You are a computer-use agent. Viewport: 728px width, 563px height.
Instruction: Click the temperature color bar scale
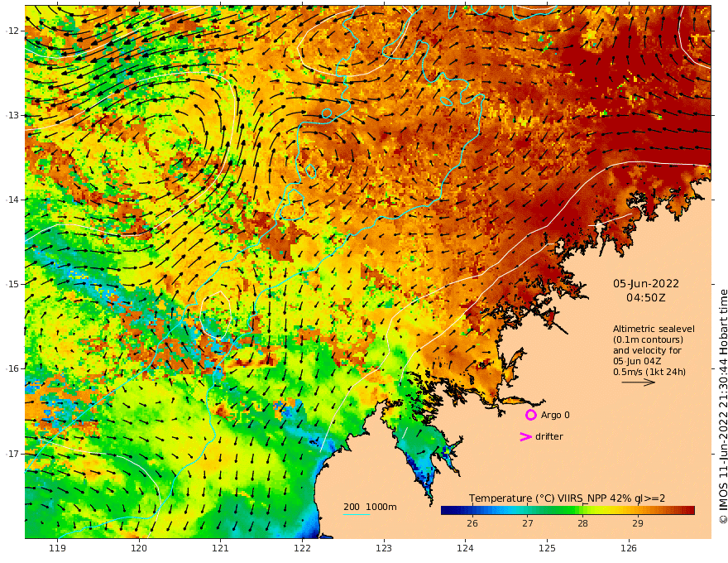(x=568, y=511)
